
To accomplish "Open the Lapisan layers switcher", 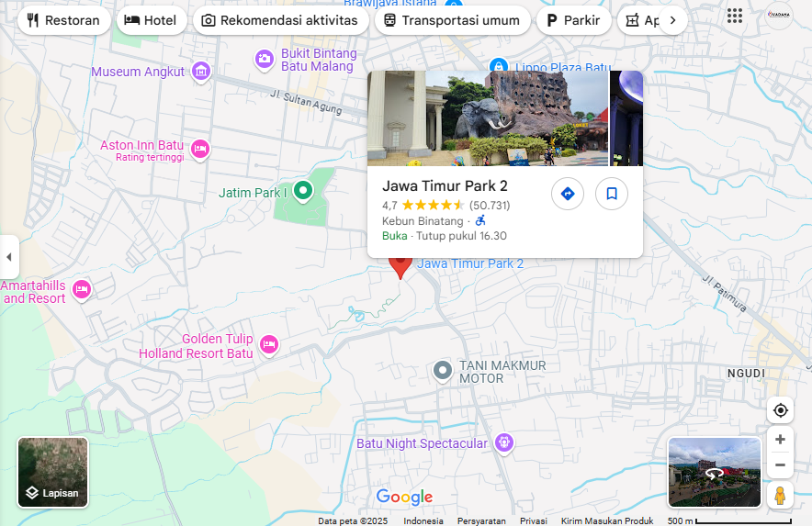I will [x=53, y=472].
